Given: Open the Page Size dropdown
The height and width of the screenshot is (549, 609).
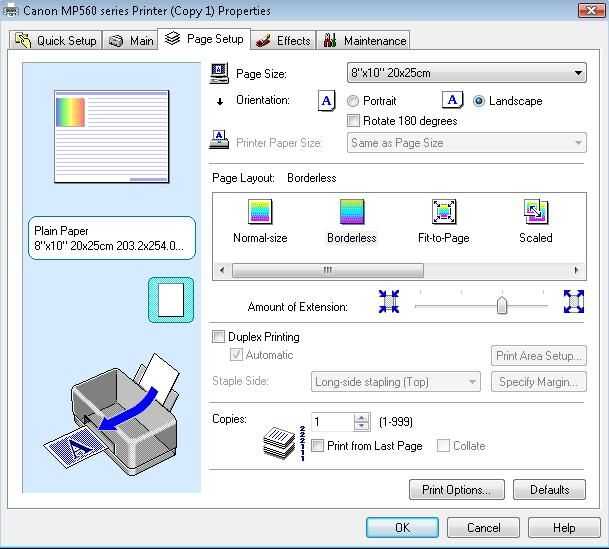Looking at the screenshot, I should (466, 73).
